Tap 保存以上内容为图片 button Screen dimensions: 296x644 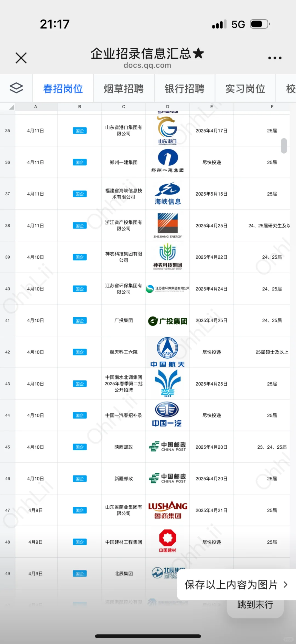(x=236, y=585)
